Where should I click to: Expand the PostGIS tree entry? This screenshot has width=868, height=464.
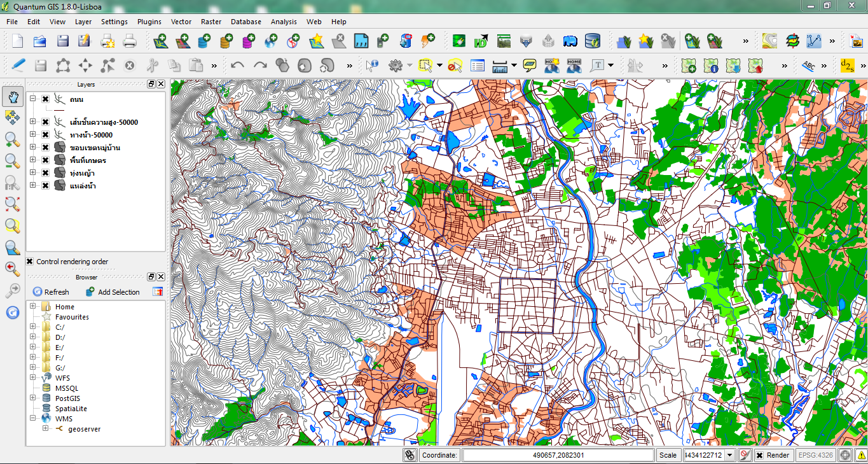coord(33,398)
